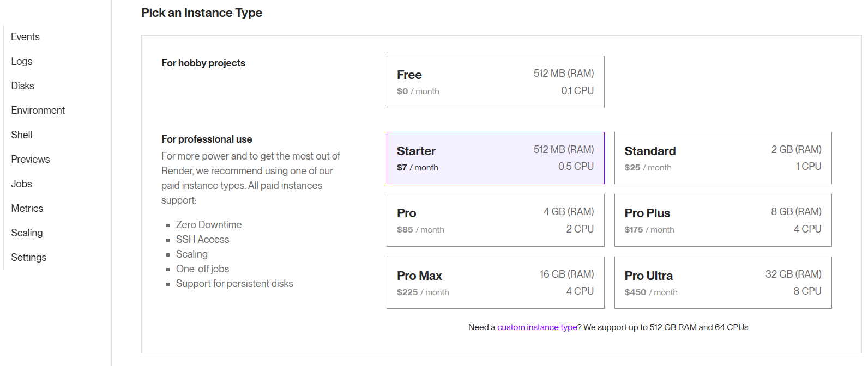Open the Shell page
Screen dimensions: 868x366
pyautogui.click(x=22, y=135)
